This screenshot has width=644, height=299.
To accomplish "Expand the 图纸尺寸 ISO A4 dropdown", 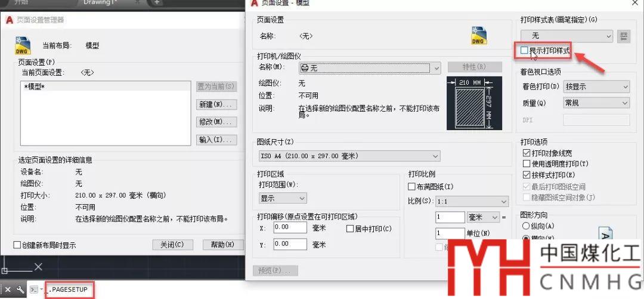I will 349,156.
